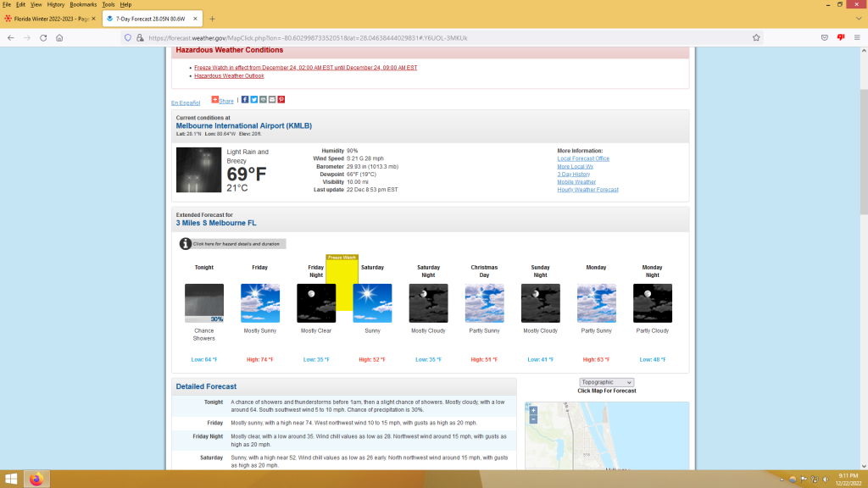Open the Bookmarks menu

tap(83, 4)
